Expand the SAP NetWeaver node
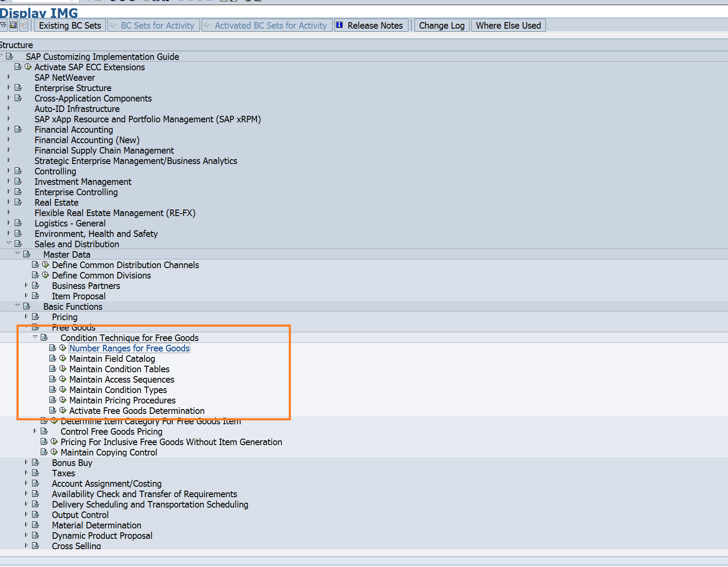This screenshot has width=728, height=567. (9, 77)
